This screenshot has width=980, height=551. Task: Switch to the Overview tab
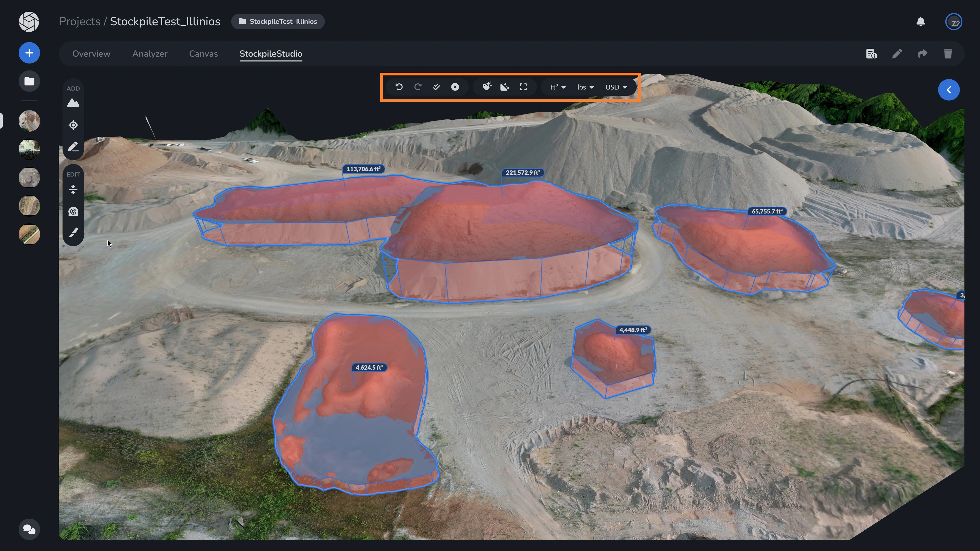[91, 54]
